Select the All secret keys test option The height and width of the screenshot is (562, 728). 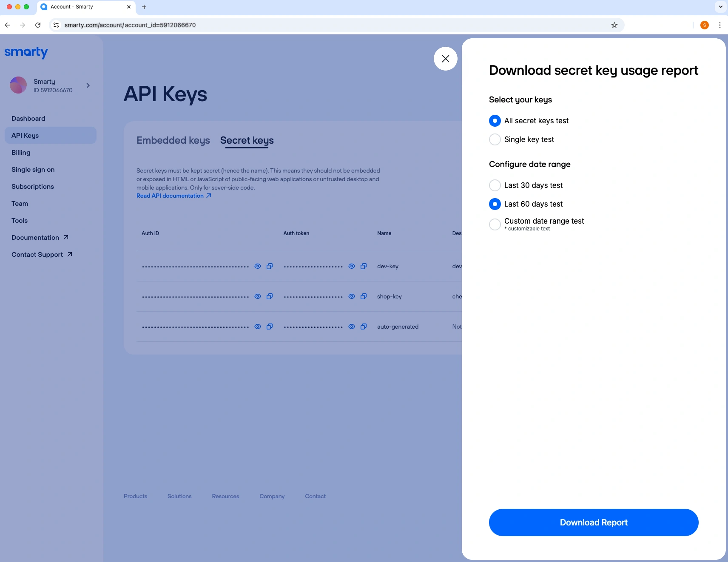click(x=495, y=121)
